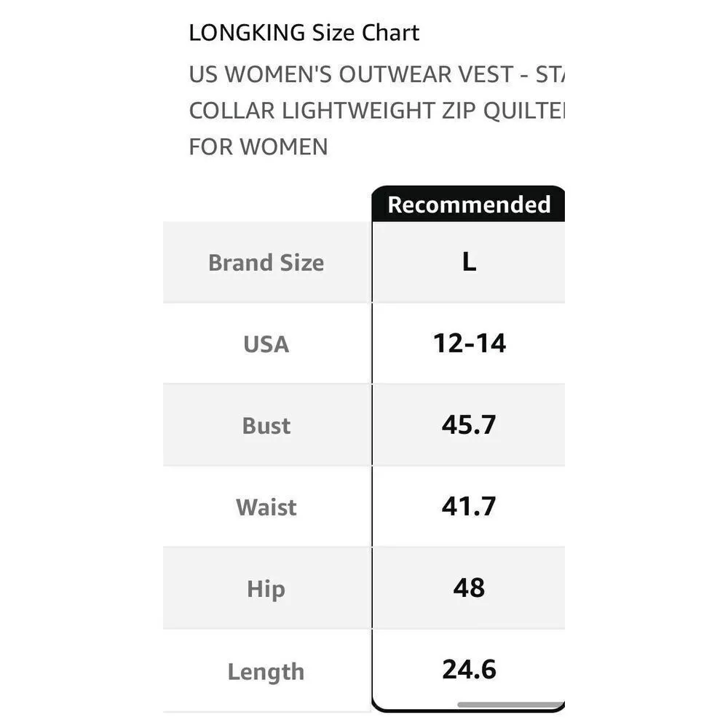The height and width of the screenshot is (728, 728).
Task: Select the 12-14 USA size value
Action: 469,343
